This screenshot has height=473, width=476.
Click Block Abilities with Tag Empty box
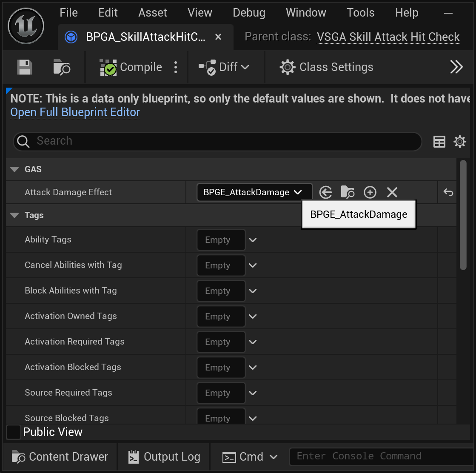(x=221, y=291)
